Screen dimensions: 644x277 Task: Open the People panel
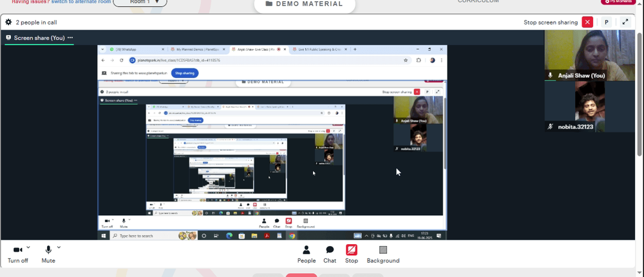tap(307, 254)
